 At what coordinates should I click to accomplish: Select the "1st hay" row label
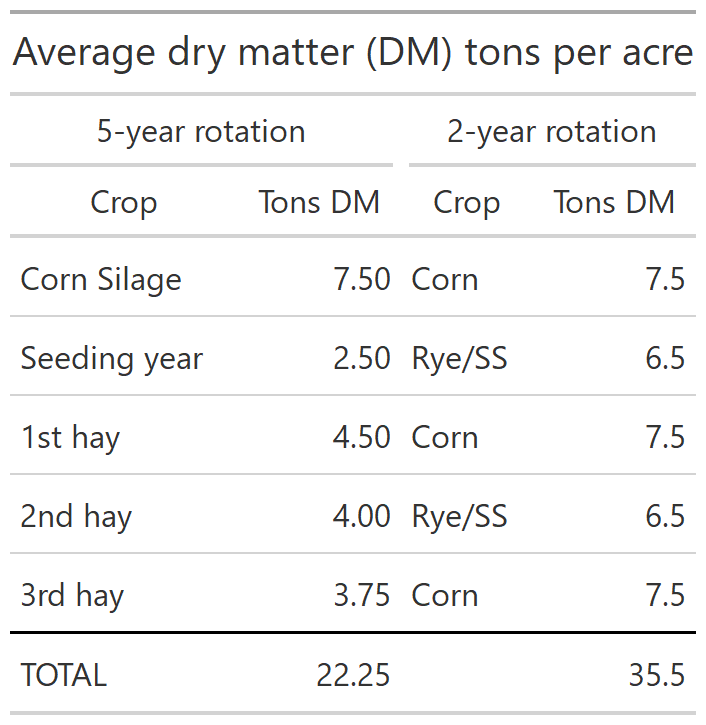pyautogui.click(x=70, y=437)
